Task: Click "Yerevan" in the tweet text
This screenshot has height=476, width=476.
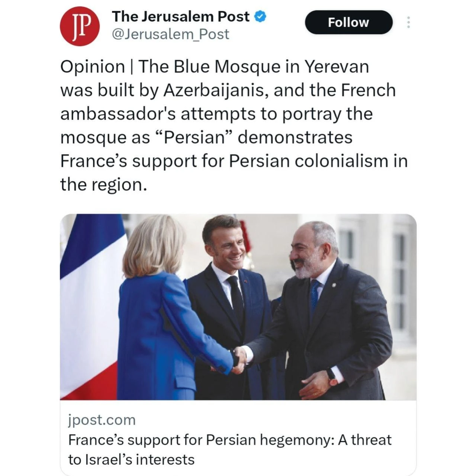Action: (x=337, y=67)
